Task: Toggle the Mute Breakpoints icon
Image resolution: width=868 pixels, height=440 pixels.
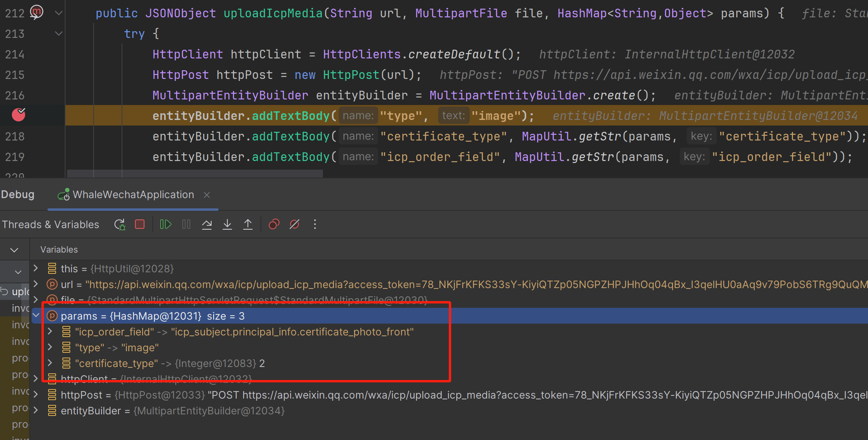Action: tap(294, 225)
